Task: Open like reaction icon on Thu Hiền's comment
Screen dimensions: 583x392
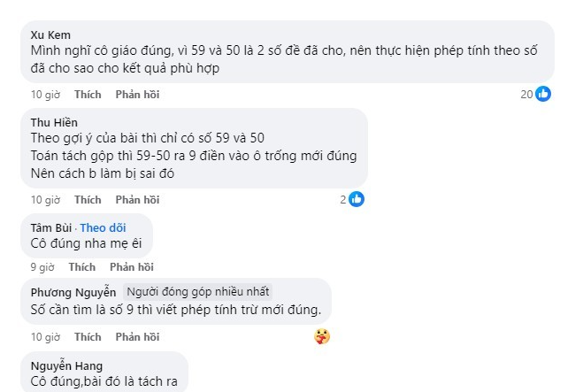Action: coord(357,199)
